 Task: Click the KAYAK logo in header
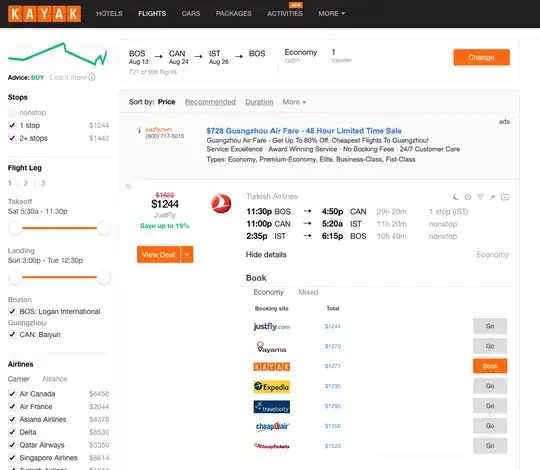(x=44, y=14)
